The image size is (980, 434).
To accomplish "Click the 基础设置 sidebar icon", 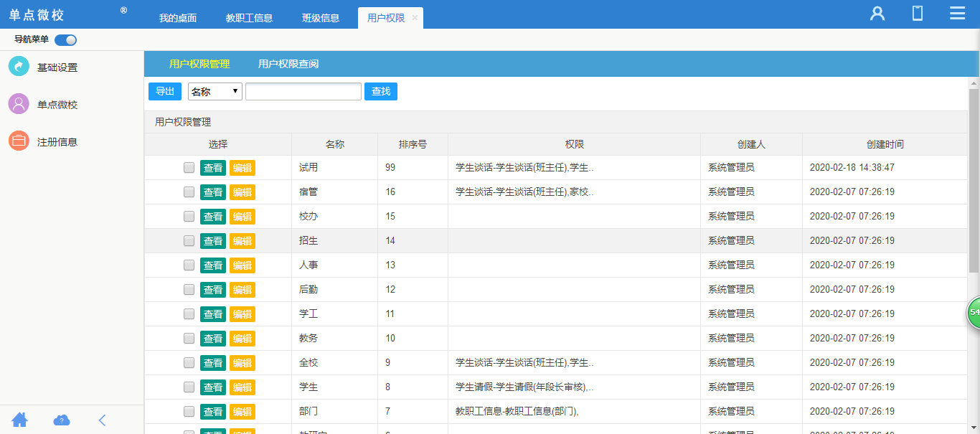I will click(x=19, y=67).
